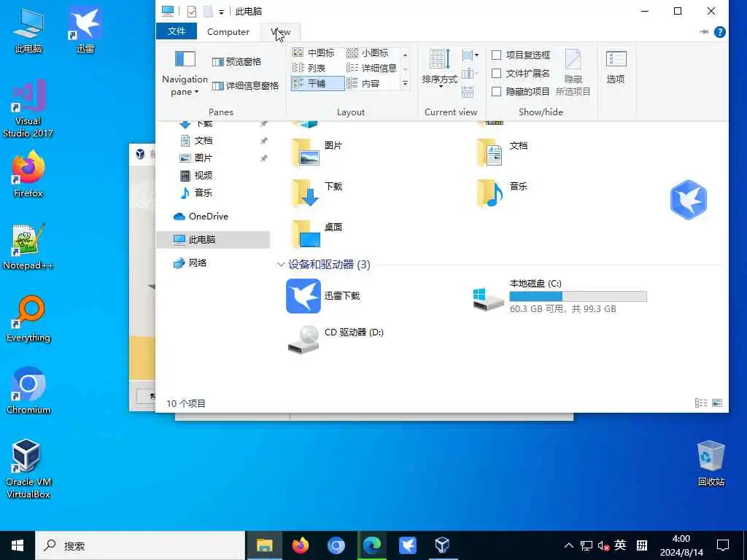Viewport: 747px width, 560px height.
Task: Open 此电脑 desktop shortcut
Action: pos(28,29)
